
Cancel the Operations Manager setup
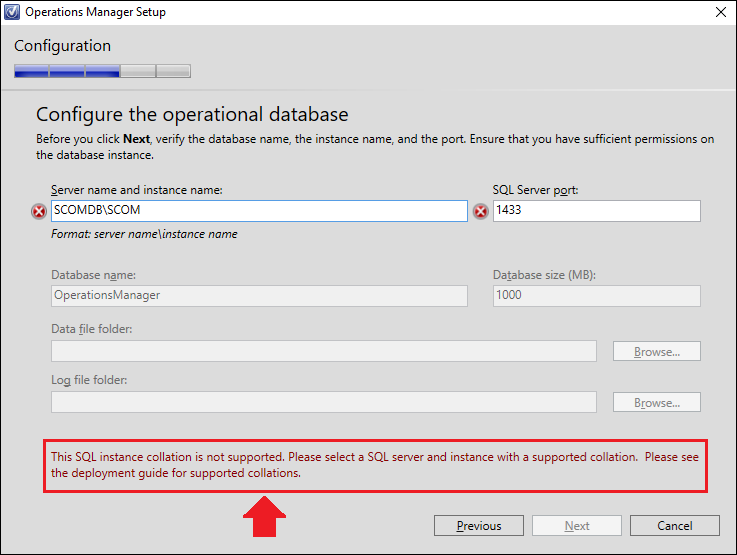(x=674, y=525)
